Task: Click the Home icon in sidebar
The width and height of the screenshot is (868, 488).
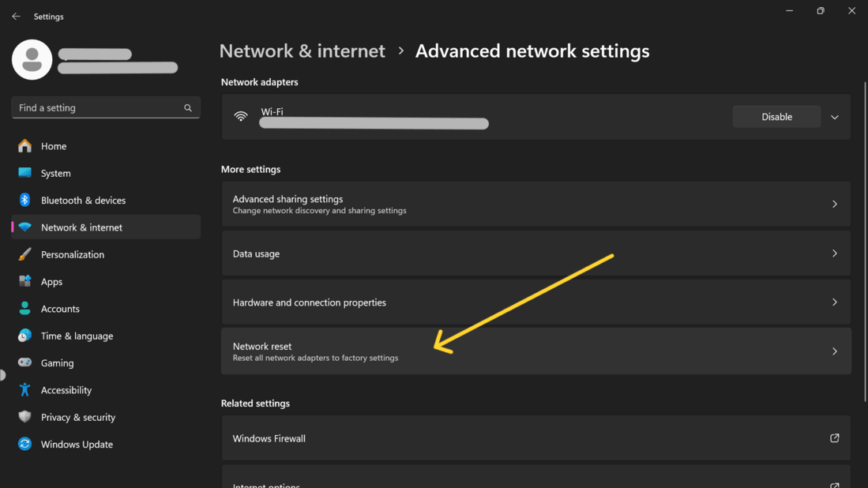Action: (25, 146)
